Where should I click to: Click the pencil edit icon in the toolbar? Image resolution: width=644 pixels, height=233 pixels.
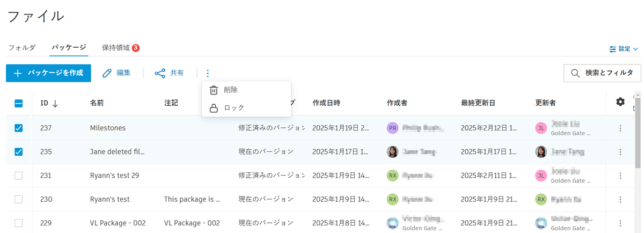[107, 73]
